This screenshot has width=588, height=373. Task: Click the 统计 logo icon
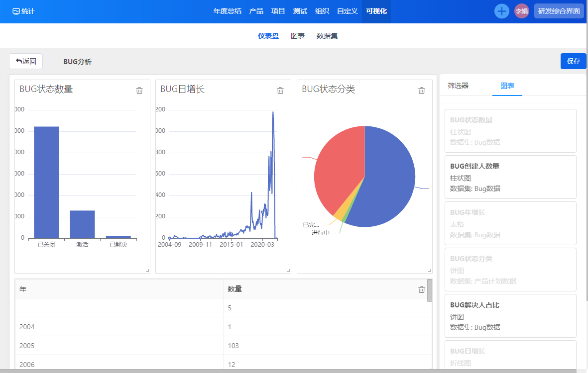click(16, 11)
